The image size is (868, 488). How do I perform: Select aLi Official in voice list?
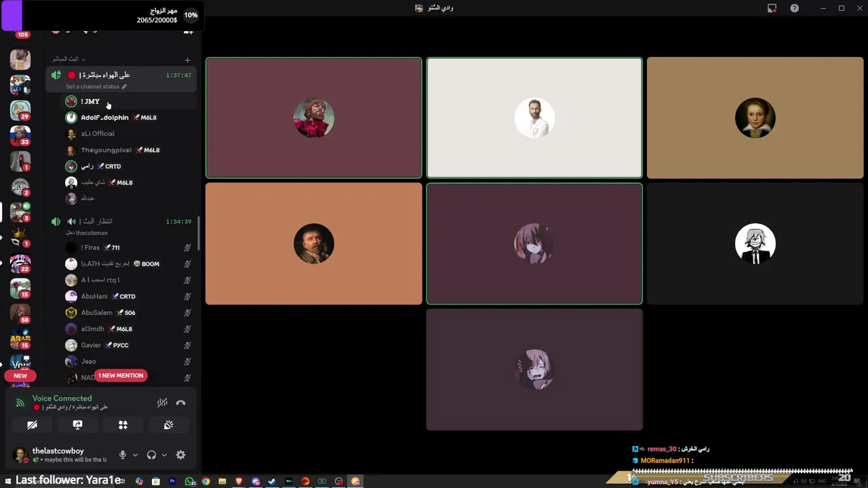(x=129, y=134)
